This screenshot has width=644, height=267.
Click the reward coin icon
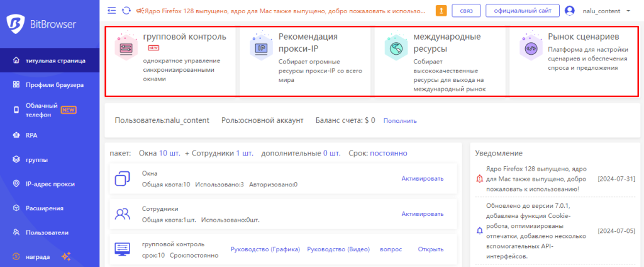pyautogui.click(x=16, y=257)
